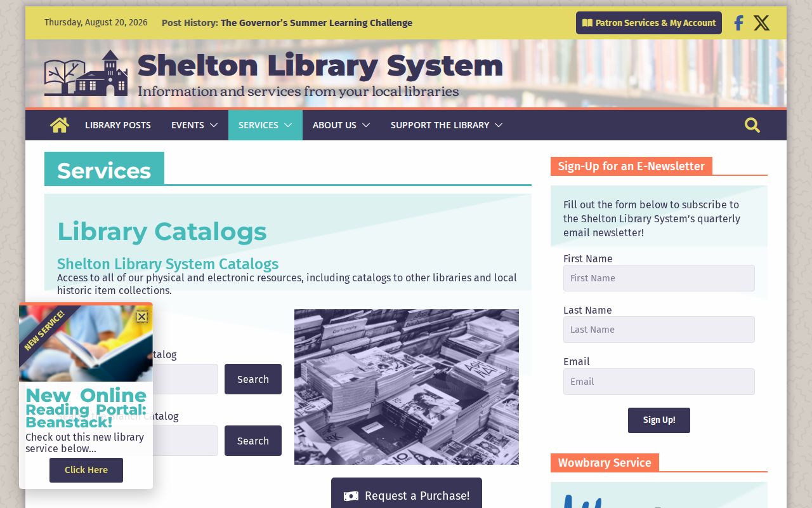Screen dimensions: 812x508
Task: Click the Beanstack popup reading image
Action: click(x=86, y=344)
